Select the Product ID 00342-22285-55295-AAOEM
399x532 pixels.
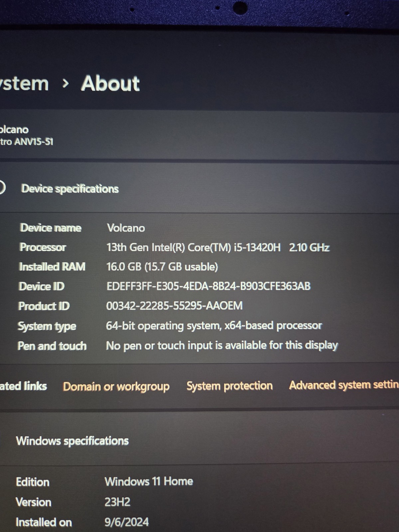pos(174,306)
